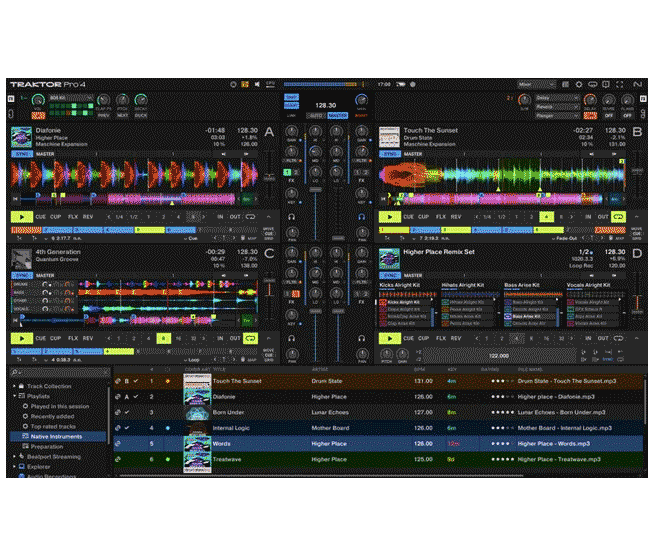
Task: Expand the Explorer tree node
Action: 15,467
